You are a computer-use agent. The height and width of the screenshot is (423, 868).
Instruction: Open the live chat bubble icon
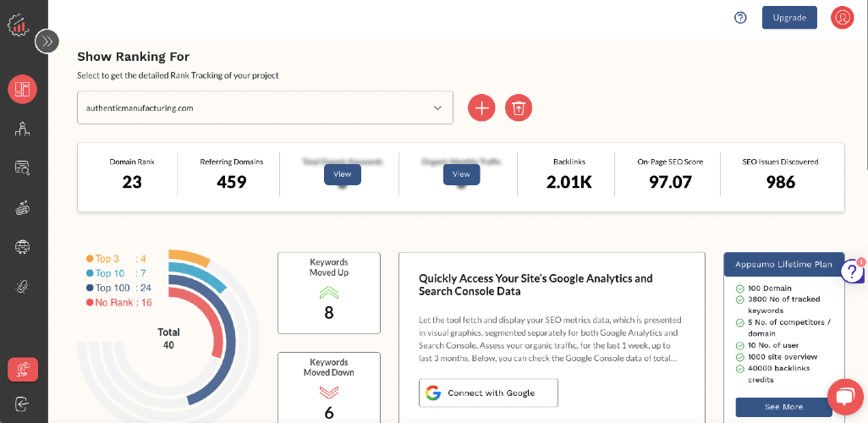845,397
